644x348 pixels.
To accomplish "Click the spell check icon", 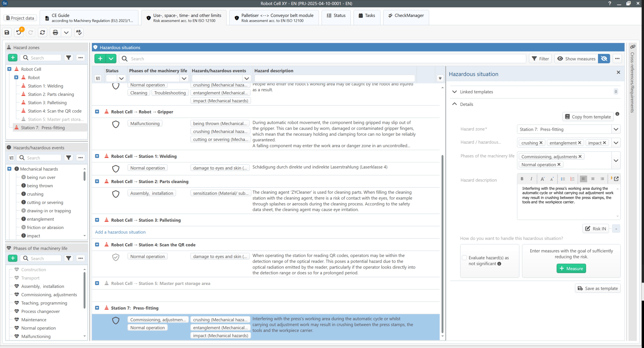I will [79, 32].
